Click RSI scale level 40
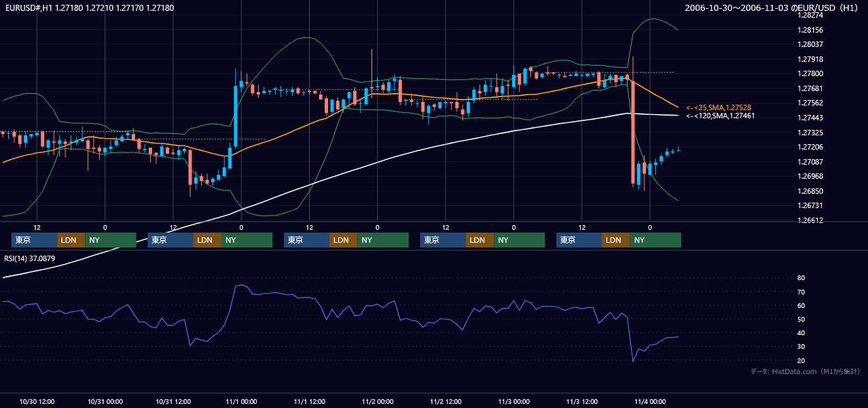 801,333
